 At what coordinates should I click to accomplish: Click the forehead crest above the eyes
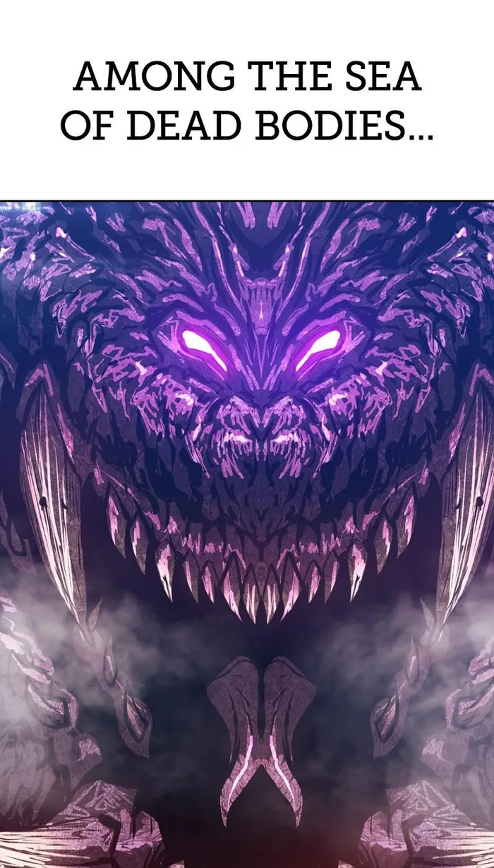(x=260, y=282)
